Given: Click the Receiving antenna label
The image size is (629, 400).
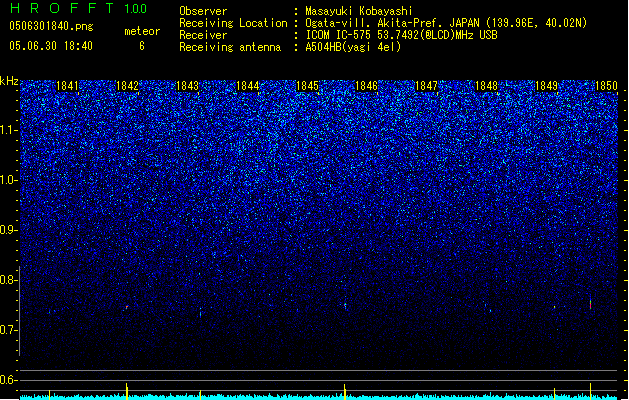Looking at the screenshot, I should point(230,47).
